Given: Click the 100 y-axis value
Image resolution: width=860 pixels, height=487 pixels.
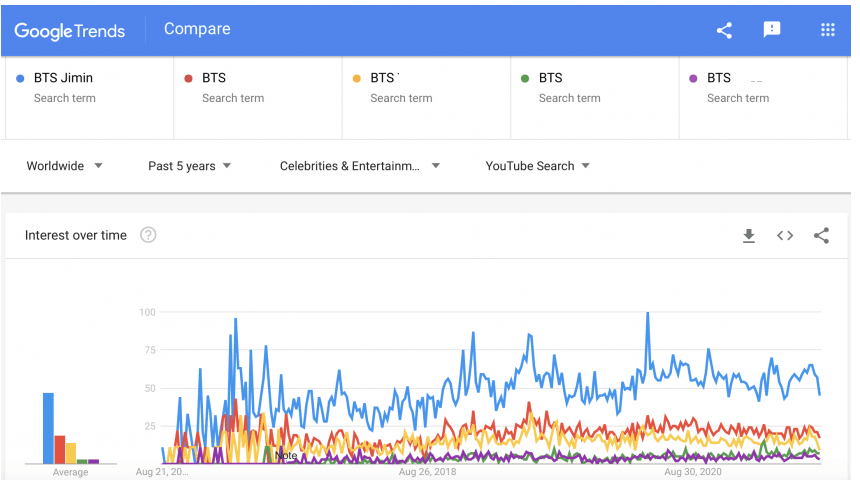Looking at the screenshot, I should 147,312.
